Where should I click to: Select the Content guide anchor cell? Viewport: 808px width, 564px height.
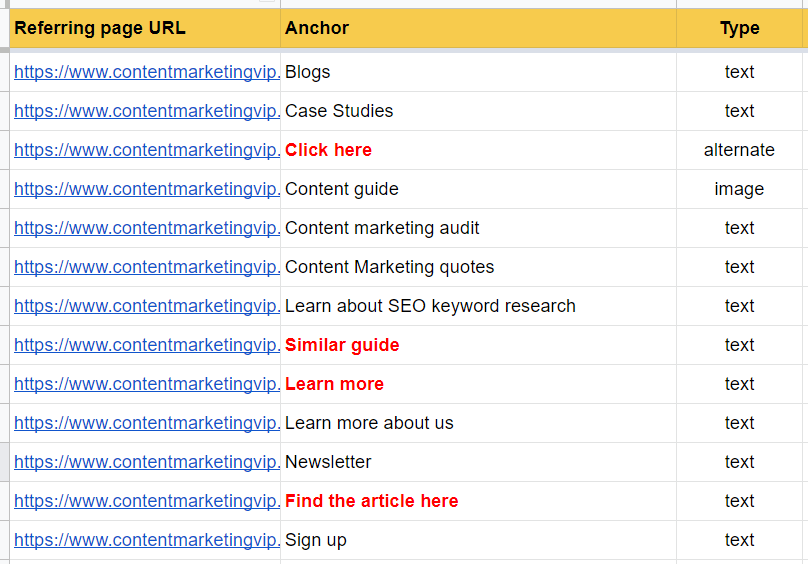[x=478, y=189]
